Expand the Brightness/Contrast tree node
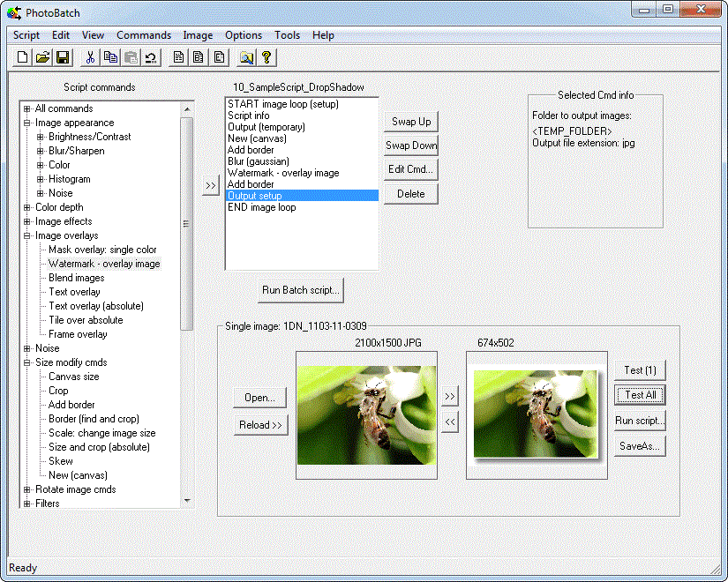This screenshot has height=582, width=728. click(41, 137)
